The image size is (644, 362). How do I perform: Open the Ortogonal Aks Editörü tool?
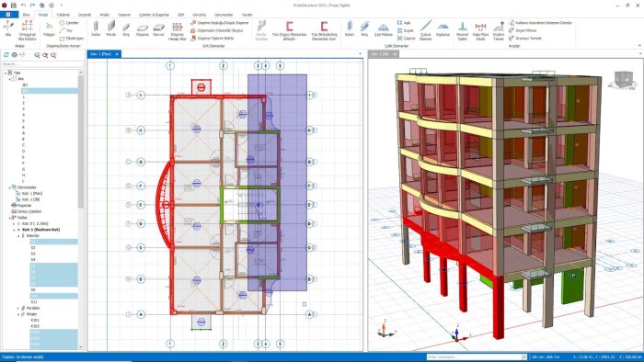coord(27,30)
